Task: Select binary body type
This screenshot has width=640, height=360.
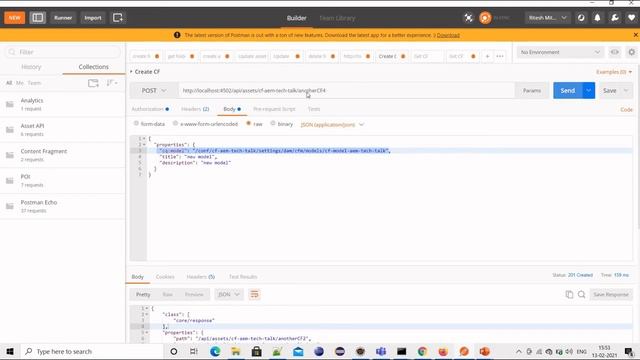Action: [273, 123]
